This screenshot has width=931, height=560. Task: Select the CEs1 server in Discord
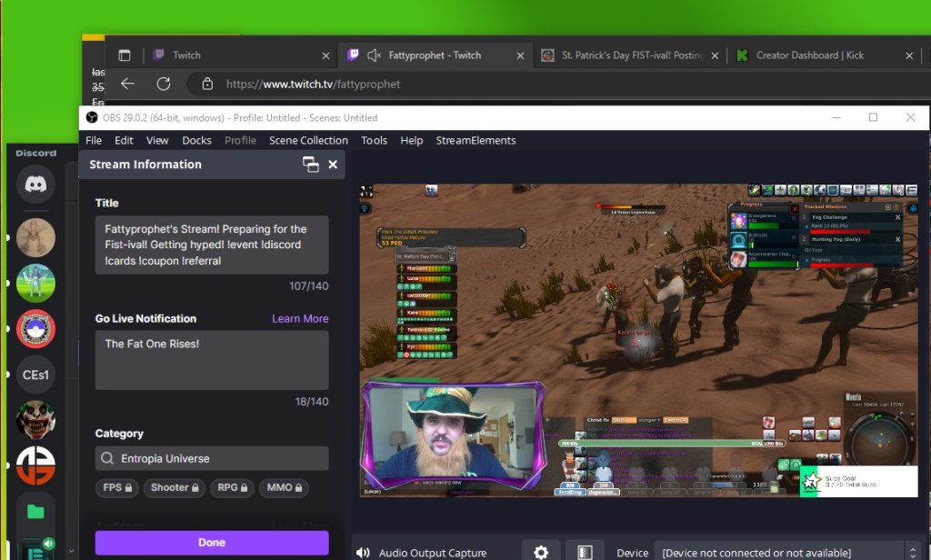point(35,375)
